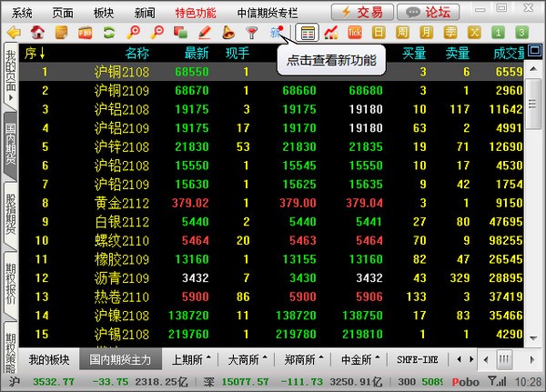Select the 国内期货 side tab
The width and height of the screenshot is (546, 392).
10,145
